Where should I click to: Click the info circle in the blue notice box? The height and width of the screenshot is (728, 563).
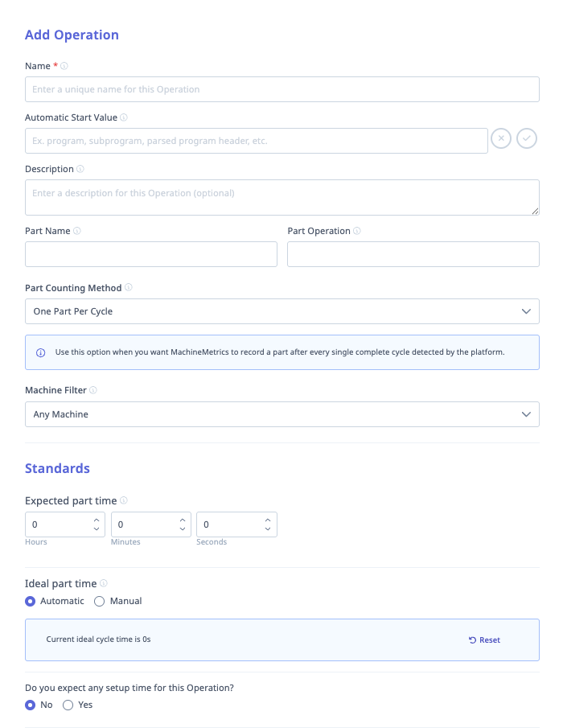coord(41,352)
